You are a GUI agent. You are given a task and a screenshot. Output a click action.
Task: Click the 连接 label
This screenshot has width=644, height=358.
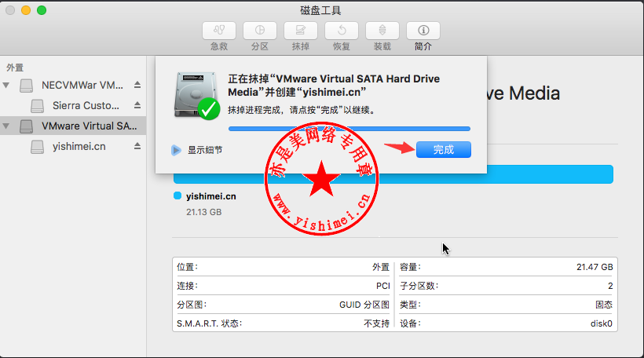(187, 286)
